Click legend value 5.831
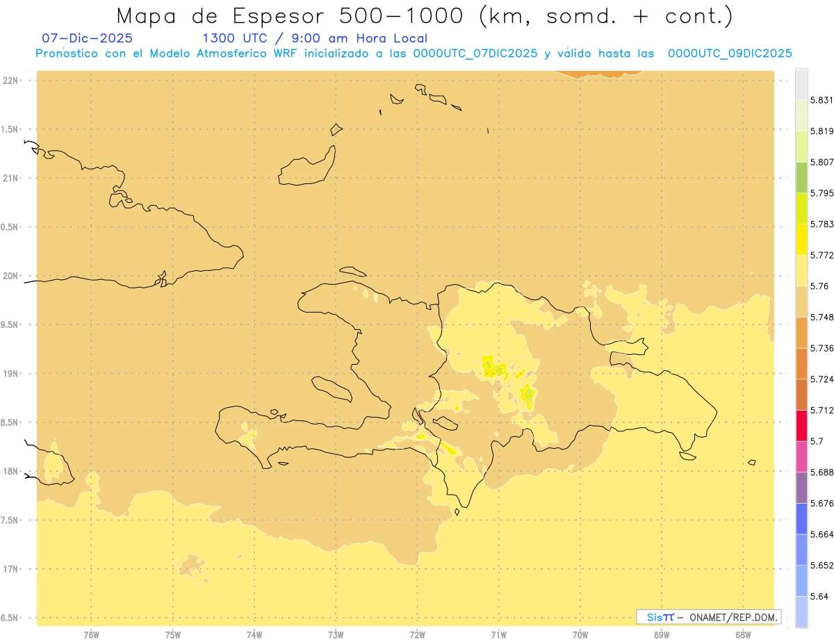 pyautogui.click(x=821, y=100)
